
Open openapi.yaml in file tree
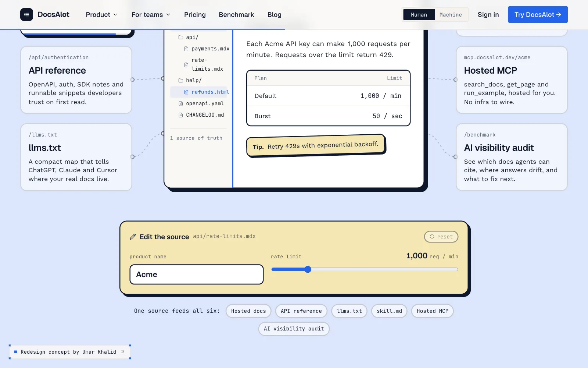click(x=201, y=103)
